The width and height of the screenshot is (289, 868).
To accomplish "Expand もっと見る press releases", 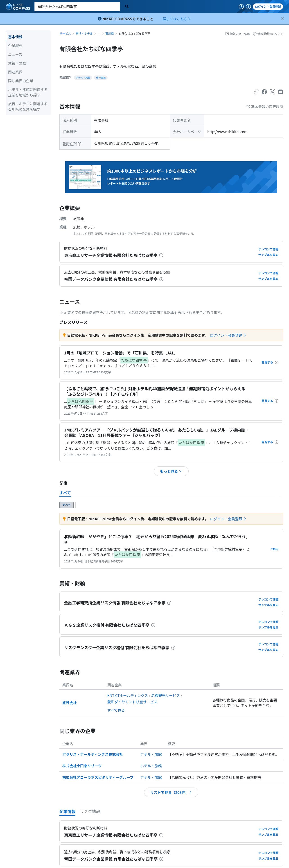I will coord(171,471).
